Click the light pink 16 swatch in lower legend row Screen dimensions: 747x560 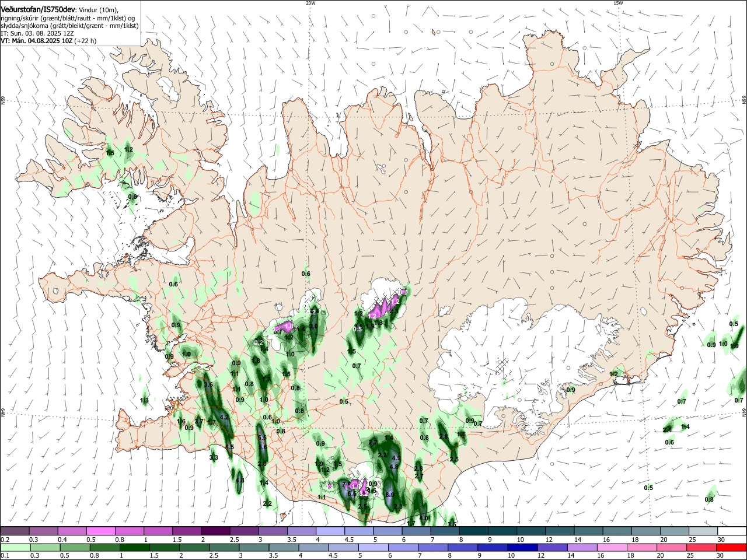point(612,547)
